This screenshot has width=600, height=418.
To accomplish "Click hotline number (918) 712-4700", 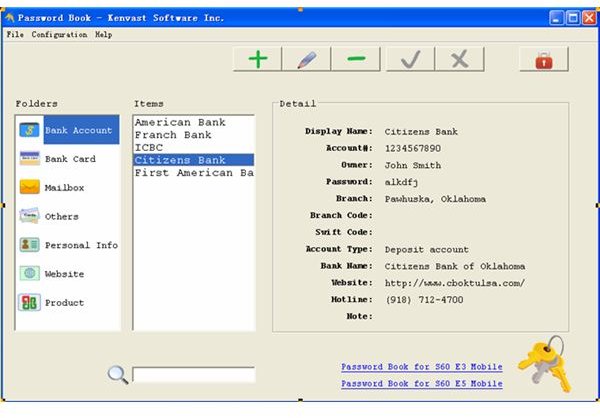I will pyautogui.click(x=424, y=300).
